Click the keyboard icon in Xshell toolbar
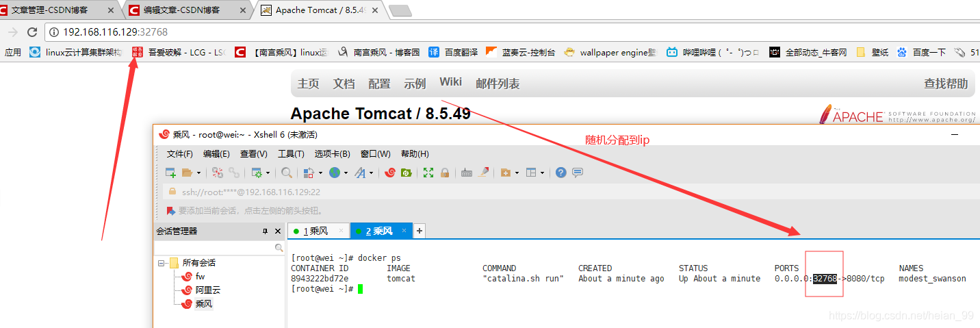Screen dimensions: 980x328 pos(467,173)
